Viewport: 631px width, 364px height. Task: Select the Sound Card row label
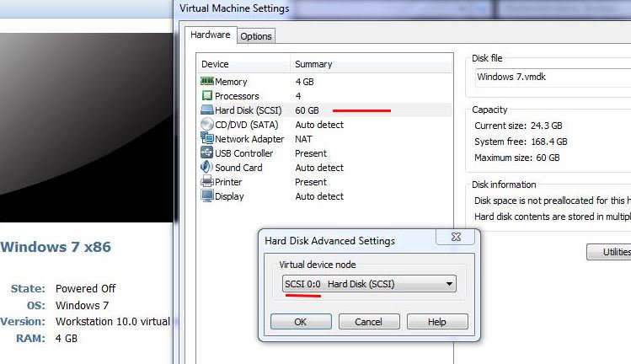coord(238,168)
